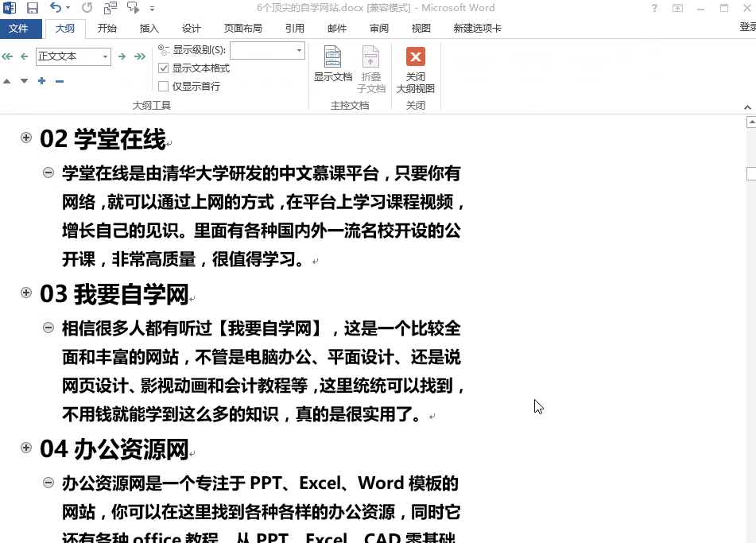Screen dimensions: 756x543
Task: Expand the selected outline item with plus
Action: pyautogui.click(x=42, y=81)
